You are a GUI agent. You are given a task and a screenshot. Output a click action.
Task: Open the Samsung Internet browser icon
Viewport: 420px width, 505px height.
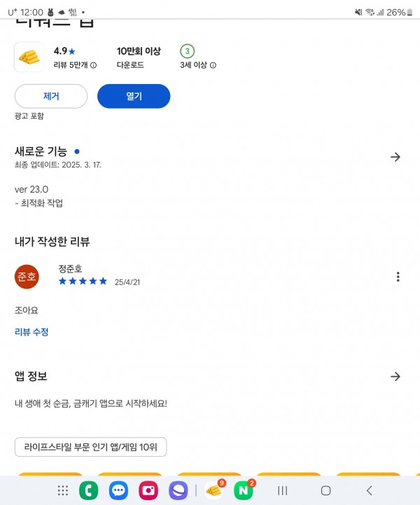click(x=178, y=490)
